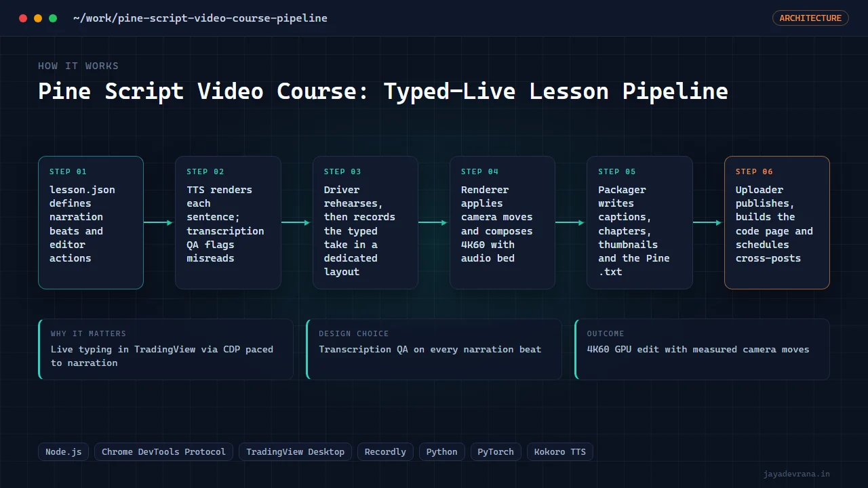Click the Kokoro TTS tag
This screenshot has height=488, width=868.
click(x=560, y=452)
